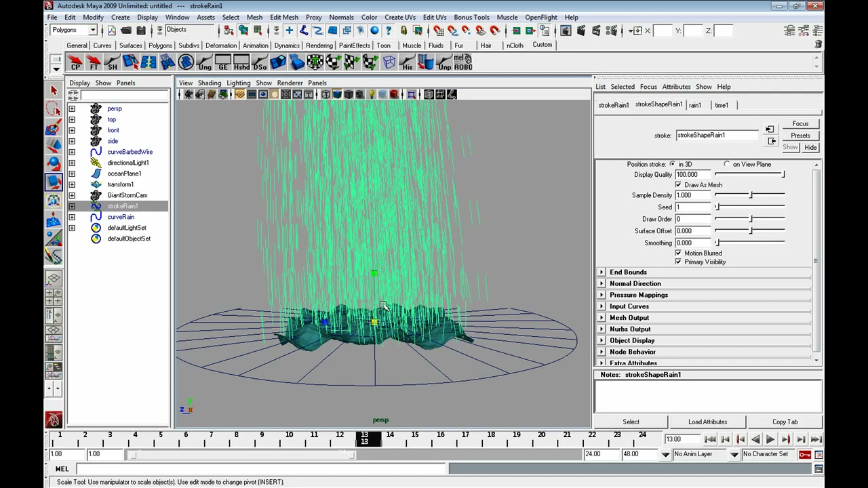Click the Ung shelf button
The width and height of the screenshot is (868, 488).
204,63
